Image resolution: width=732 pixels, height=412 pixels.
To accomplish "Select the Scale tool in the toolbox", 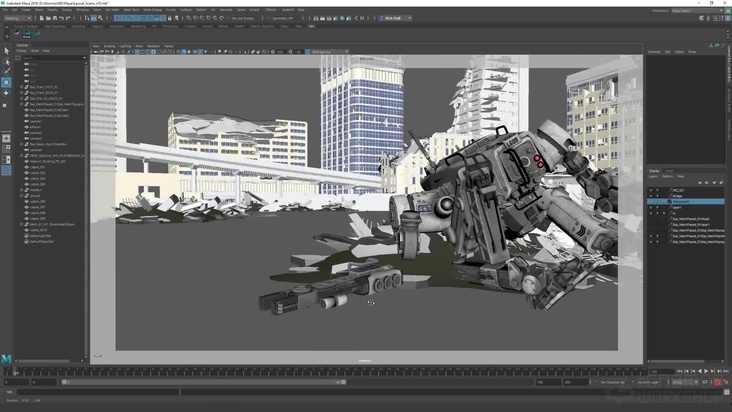I will coord(6,105).
